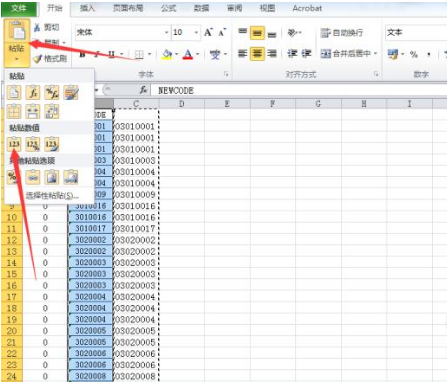
Task: Open the alignment group dialog launcher
Action: [376, 74]
